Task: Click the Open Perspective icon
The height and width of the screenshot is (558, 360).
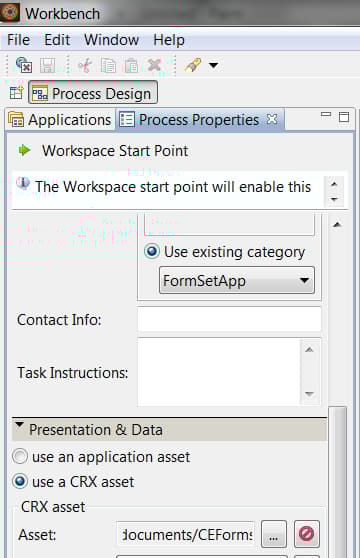Action: (x=16, y=93)
